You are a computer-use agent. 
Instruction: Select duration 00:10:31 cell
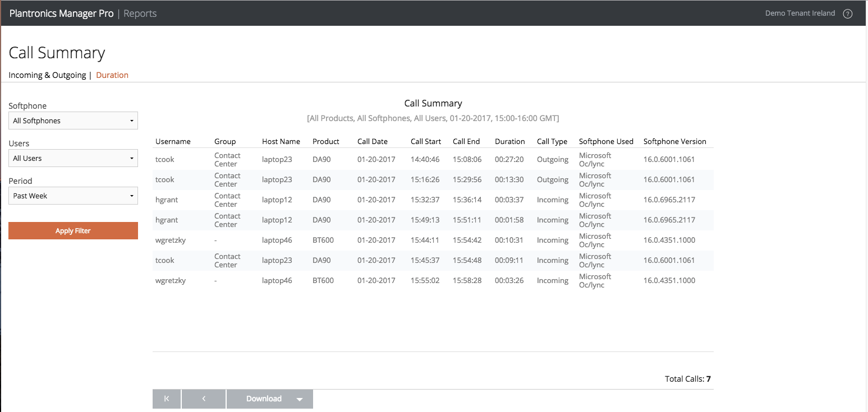[x=509, y=240]
